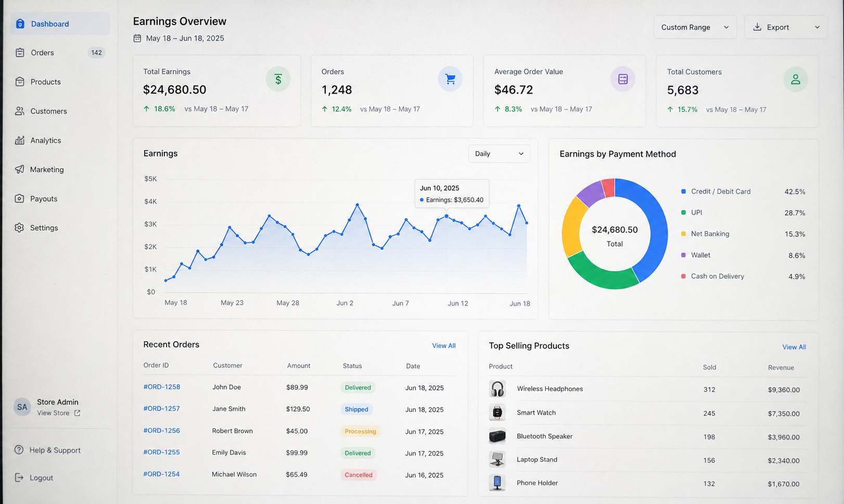Expand the Export dropdown menu
Image resolution: width=844 pixels, height=504 pixels.
(x=786, y=27)
